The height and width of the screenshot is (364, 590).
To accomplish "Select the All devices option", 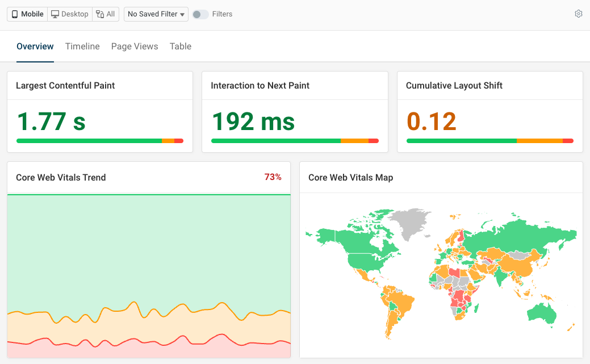I will tap(106, 14).
